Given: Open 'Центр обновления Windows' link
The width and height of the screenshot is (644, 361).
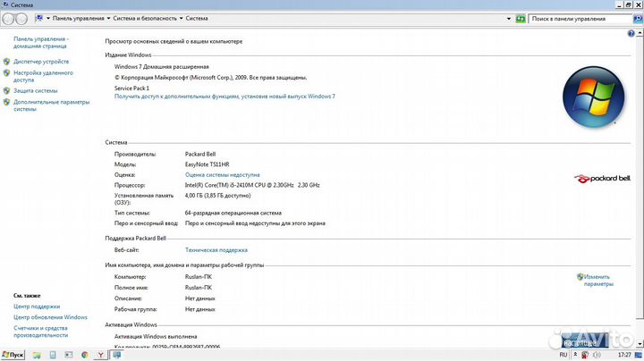Looking at the screenshot, I should 50,317.
